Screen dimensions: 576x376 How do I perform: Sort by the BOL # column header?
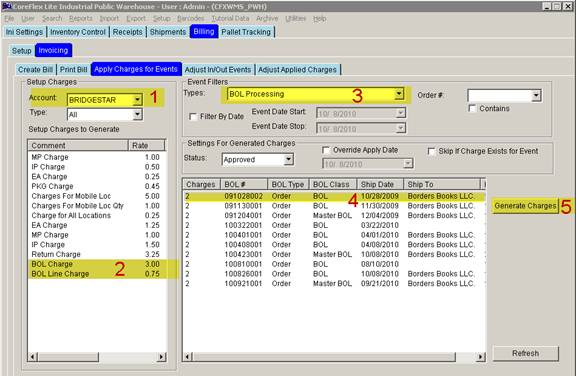tap(244, 184)
